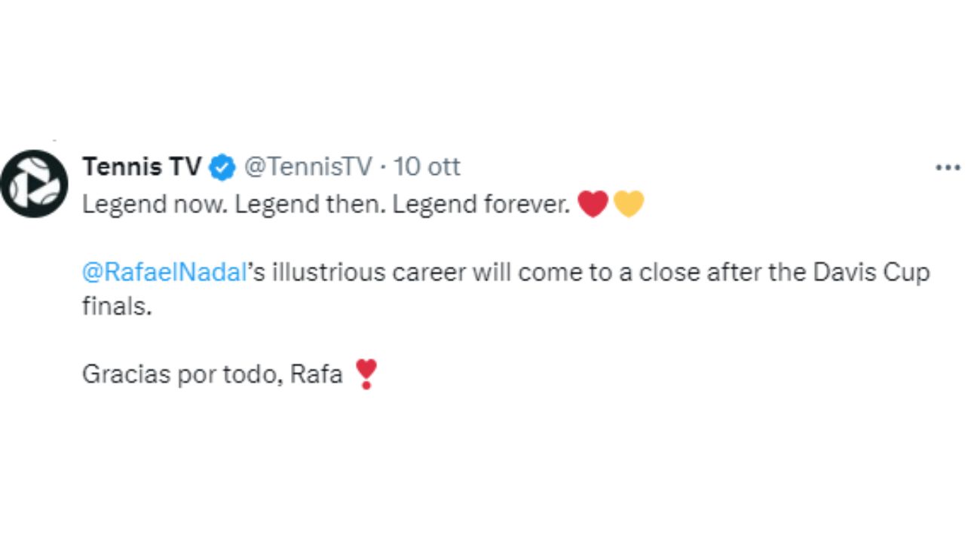The width and height of the screenshot is (980, 550).
Task: Open the Tennis TV profile avatar
Action: click(35, 184)
